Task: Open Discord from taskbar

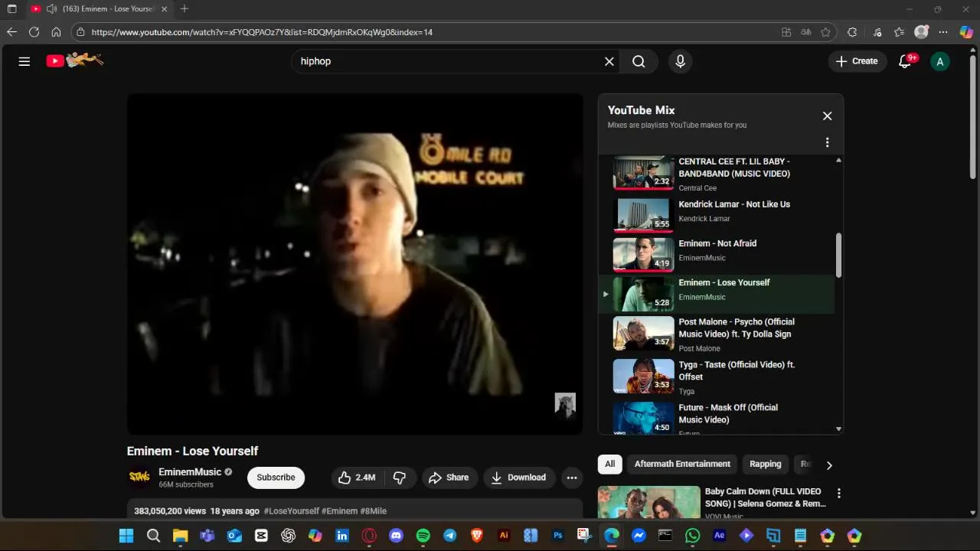Action: coord(396,536)
